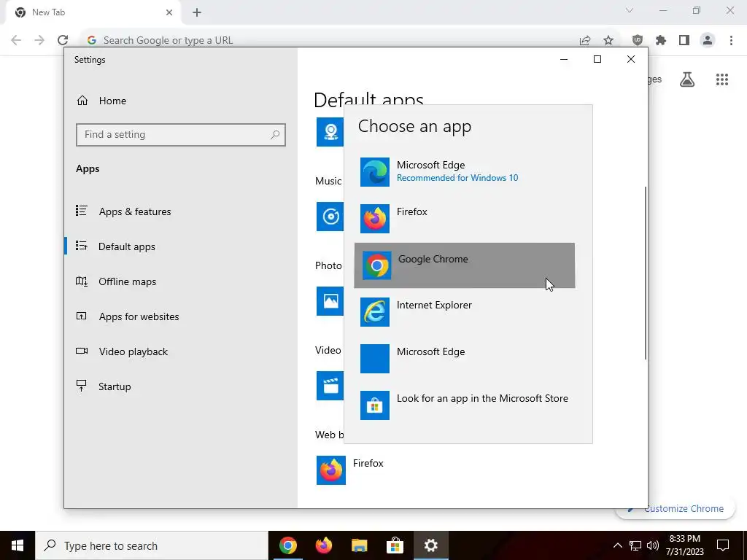747x560 pixels.
Task: Open Microsoft Store from the taskbar
Action: (395, 545)
